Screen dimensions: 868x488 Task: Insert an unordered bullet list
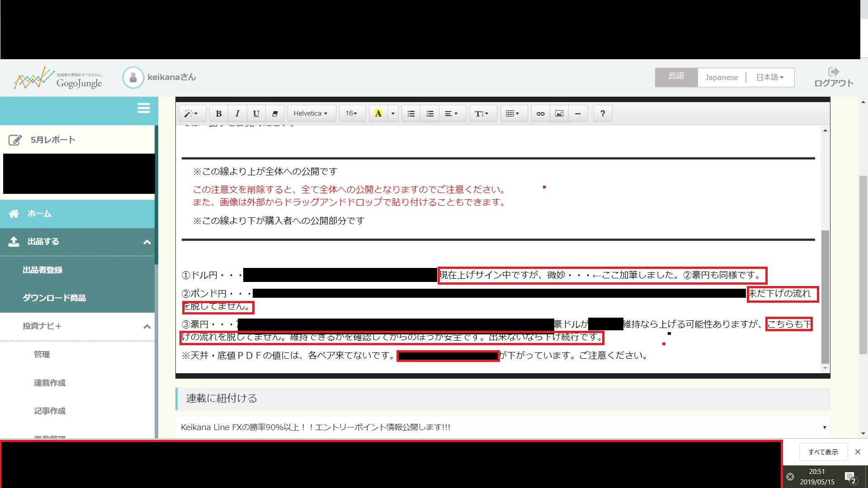pos(411,113)
